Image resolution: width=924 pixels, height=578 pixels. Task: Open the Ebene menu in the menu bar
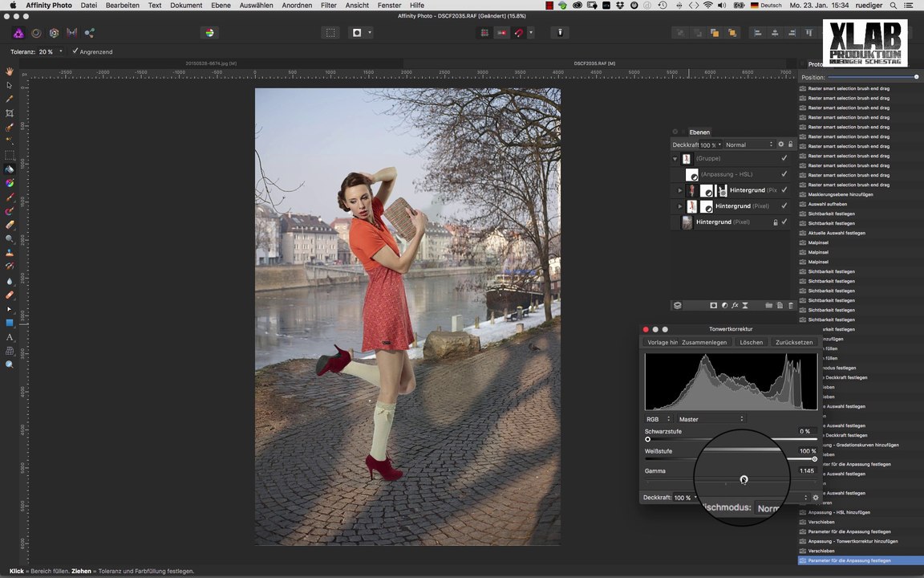tap(221, 6)
